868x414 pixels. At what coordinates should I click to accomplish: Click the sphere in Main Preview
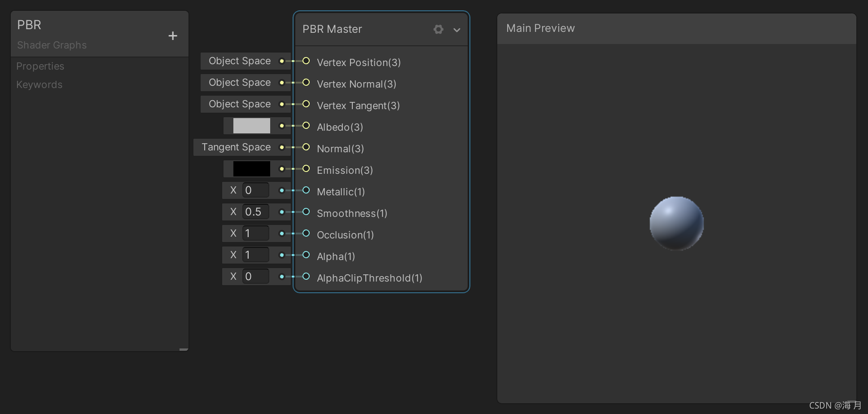pos(677,223)
